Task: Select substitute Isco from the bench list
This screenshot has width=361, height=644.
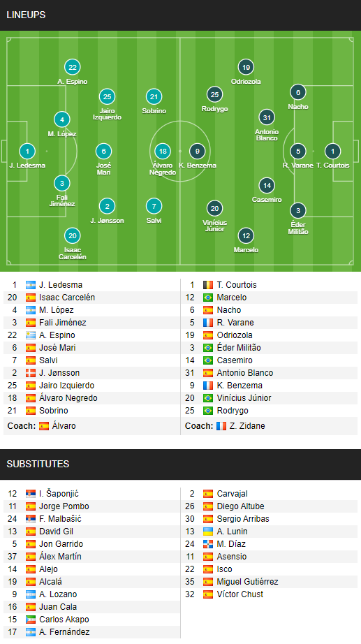Action: click(x=224, y=569)
